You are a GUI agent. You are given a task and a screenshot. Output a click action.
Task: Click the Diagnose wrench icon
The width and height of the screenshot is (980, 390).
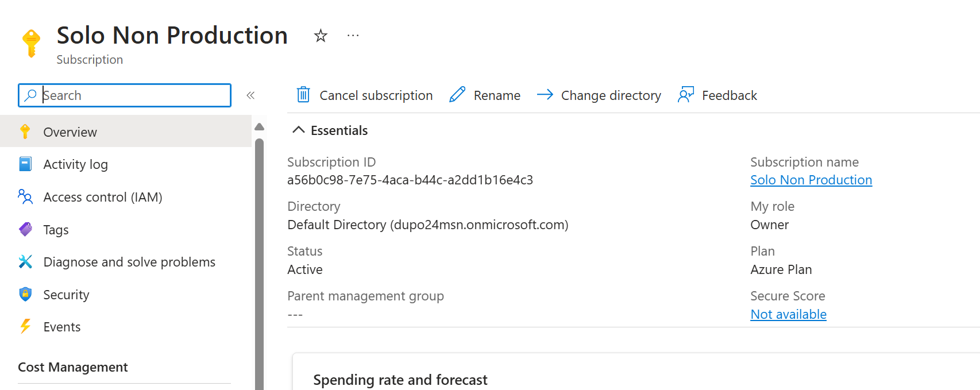coord(25,262)
